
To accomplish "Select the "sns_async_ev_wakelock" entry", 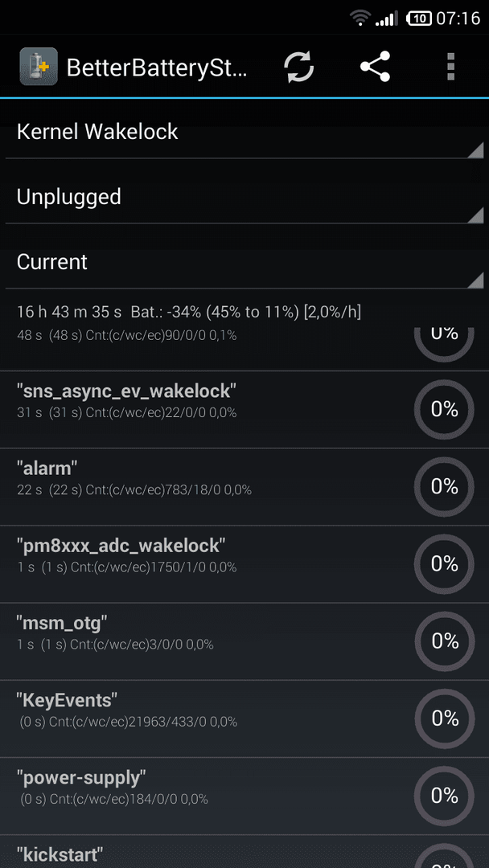I will [244, 410].
